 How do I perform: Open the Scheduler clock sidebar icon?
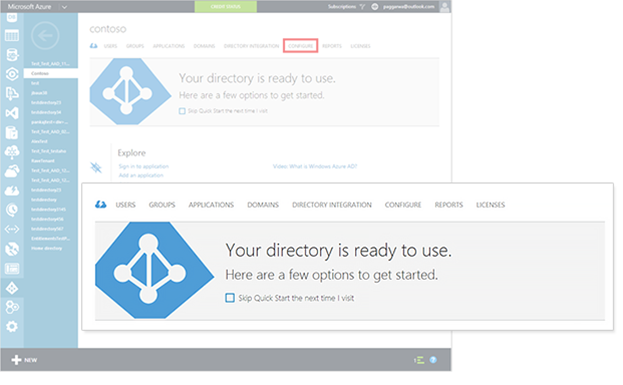(12, 210)
